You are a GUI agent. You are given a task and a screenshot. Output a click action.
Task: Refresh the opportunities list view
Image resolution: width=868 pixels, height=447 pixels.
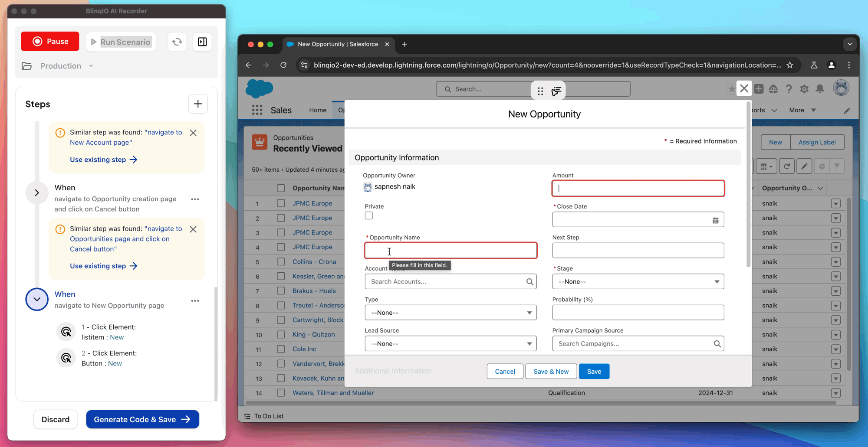786,166
